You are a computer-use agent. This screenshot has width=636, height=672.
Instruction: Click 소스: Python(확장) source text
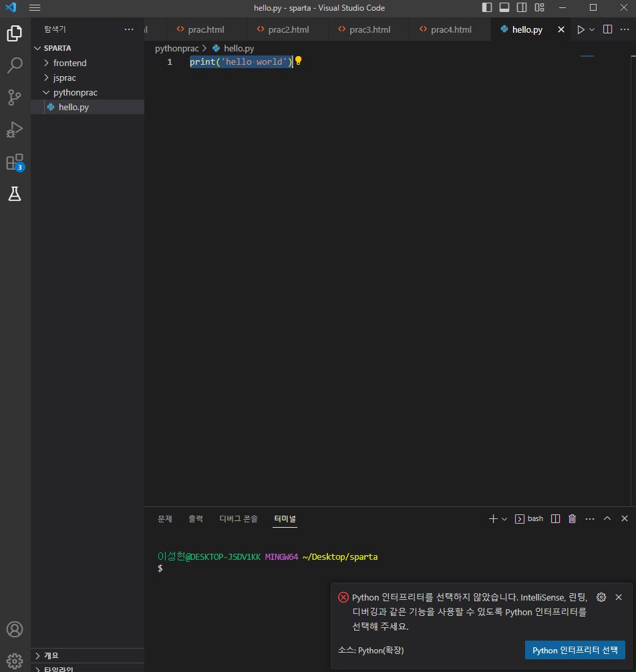tap(371, 650)
